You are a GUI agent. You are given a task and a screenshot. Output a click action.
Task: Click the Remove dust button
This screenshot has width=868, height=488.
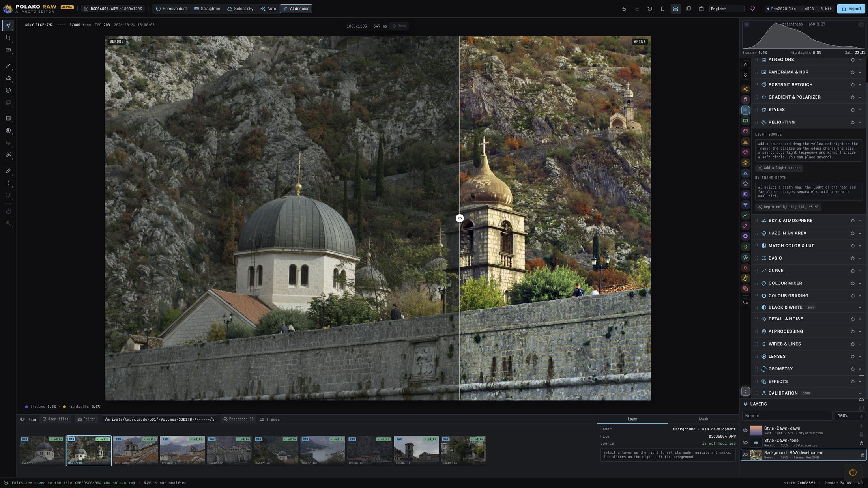(x=171, y=9)
